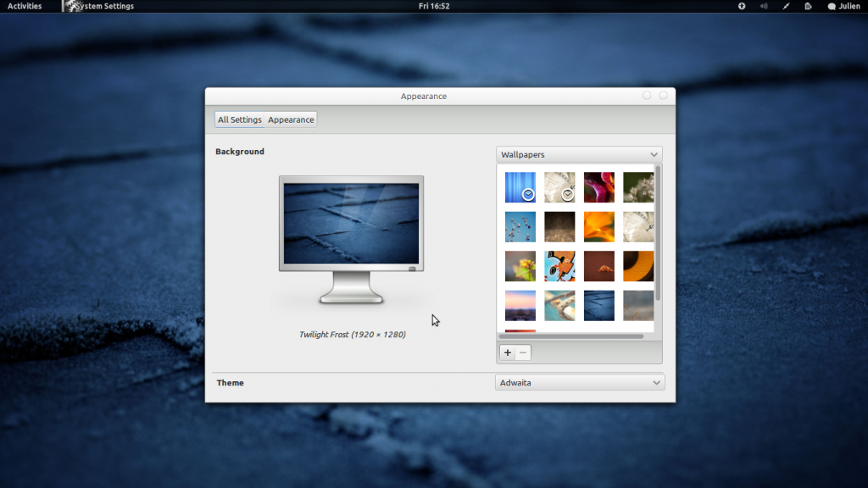The image size is (868, 488).
Task: Click the plus icon to add a wallpaper
Action: (507, 352)
